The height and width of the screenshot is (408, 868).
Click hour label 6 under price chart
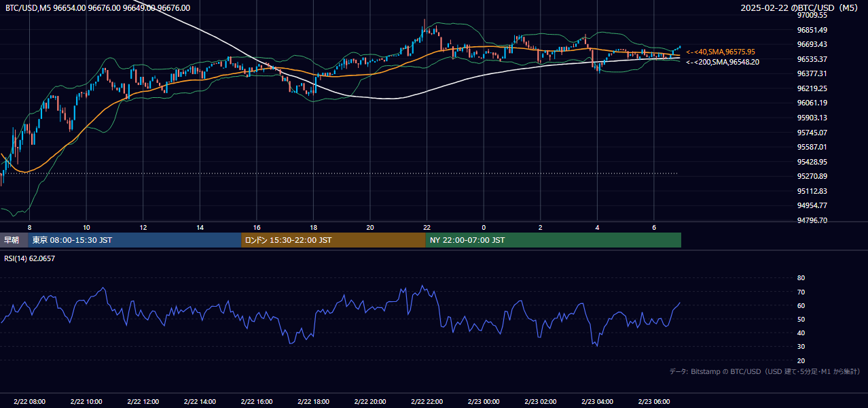(x=653, y=227)
